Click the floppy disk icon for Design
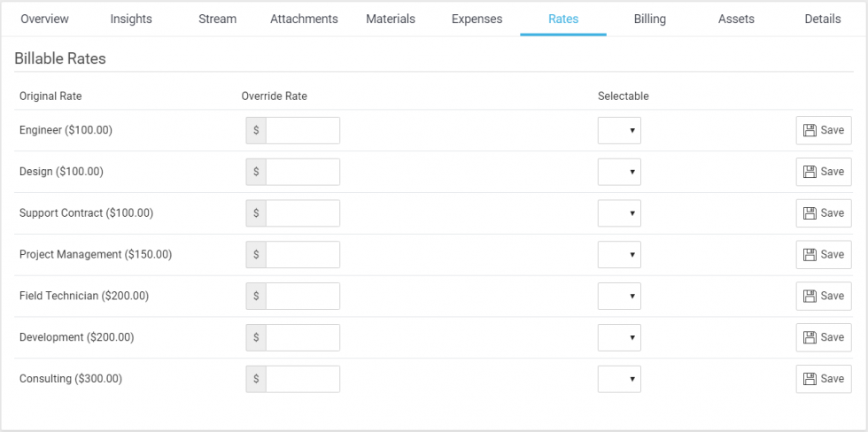The image size is (868, 432). [x=810, y=172]
